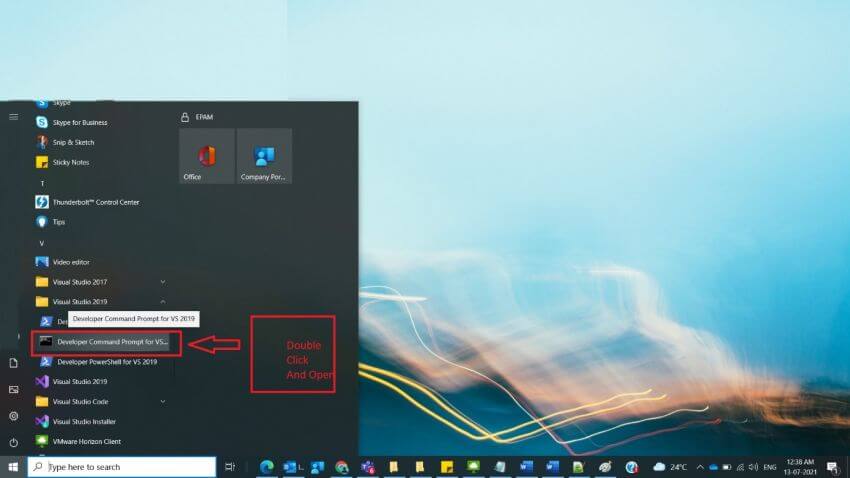
Task: Open Notepad++ from taskbar
Action: (578, 467)
